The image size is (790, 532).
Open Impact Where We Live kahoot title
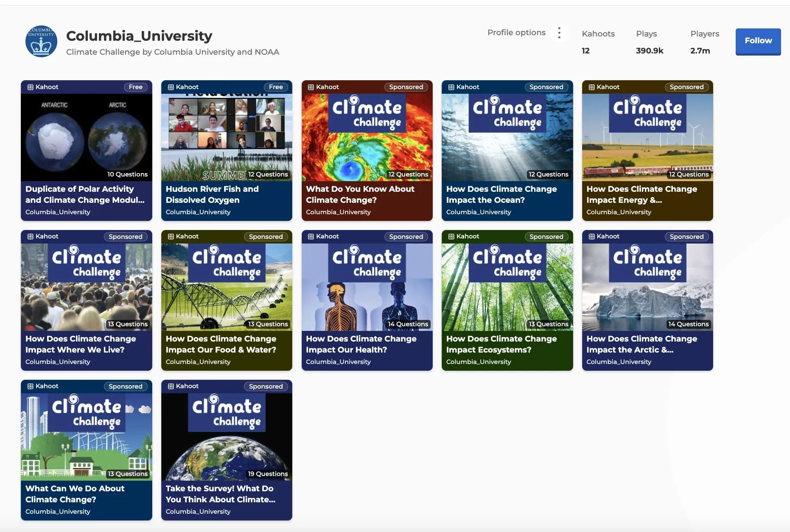pos(81,344)
